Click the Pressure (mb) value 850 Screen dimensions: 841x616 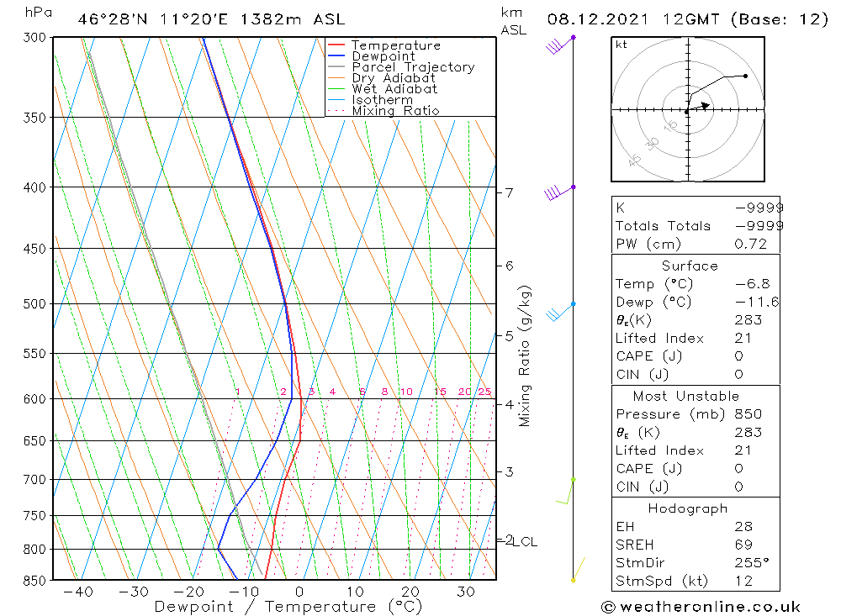point(748,414)
